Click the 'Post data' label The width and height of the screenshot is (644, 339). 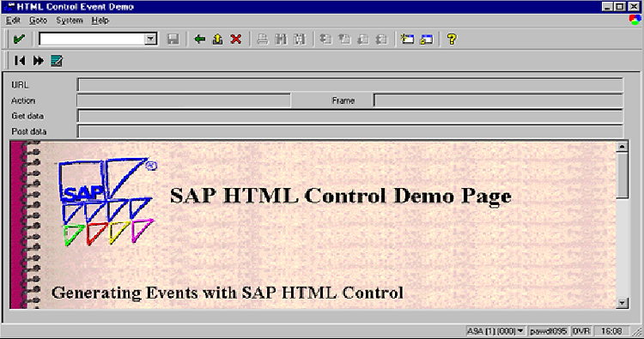[28, 132]
